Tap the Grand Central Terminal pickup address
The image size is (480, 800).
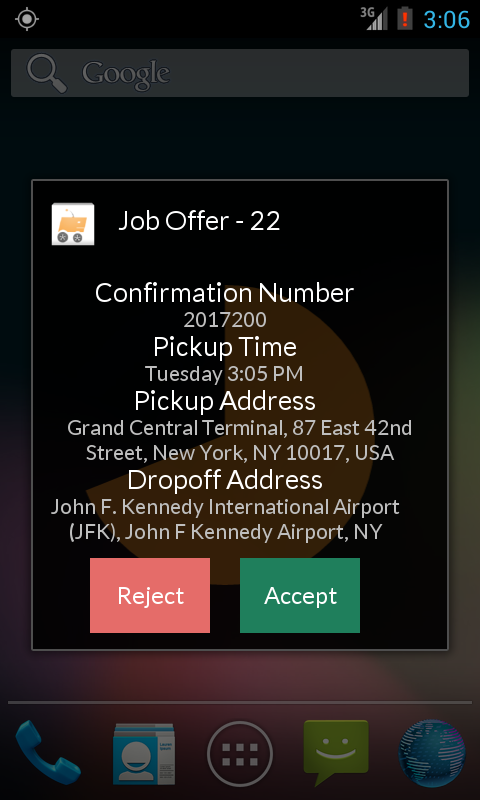pyautogui.click(x=240, y=440)
